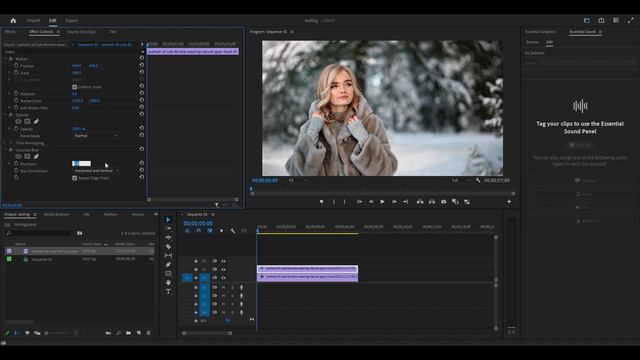Open the Media Browser tab
Viewport: 640px width, 360px height.
56,214
